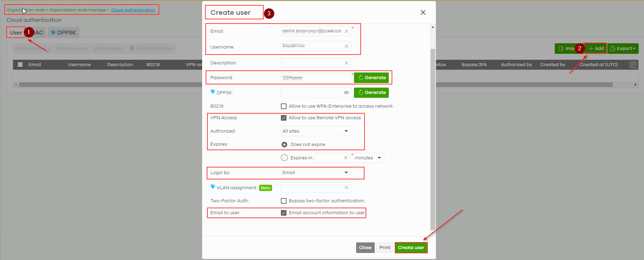Clear the VLAN assignment field X icon
Screen dimensions: 644x260
[346, 188]
